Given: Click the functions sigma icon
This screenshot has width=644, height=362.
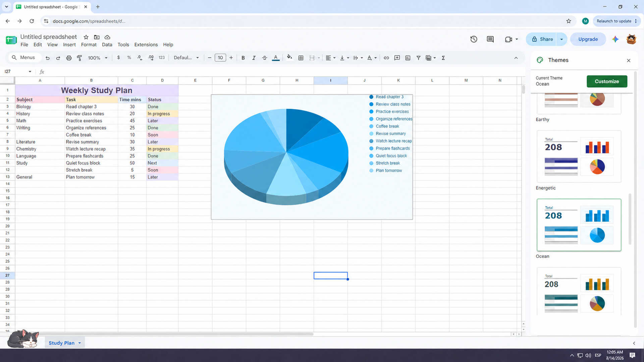Looking at the screenshot, I should click(443, 58).
